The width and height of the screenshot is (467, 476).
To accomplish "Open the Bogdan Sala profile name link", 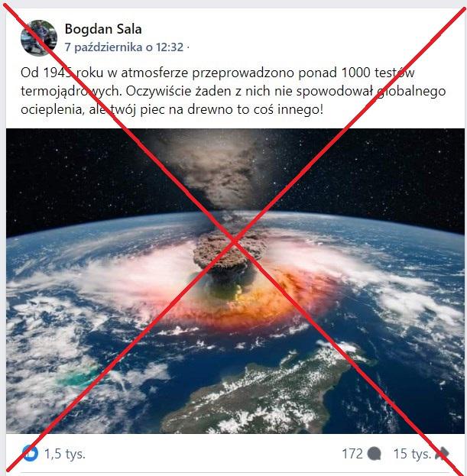I will coord(103,29).
